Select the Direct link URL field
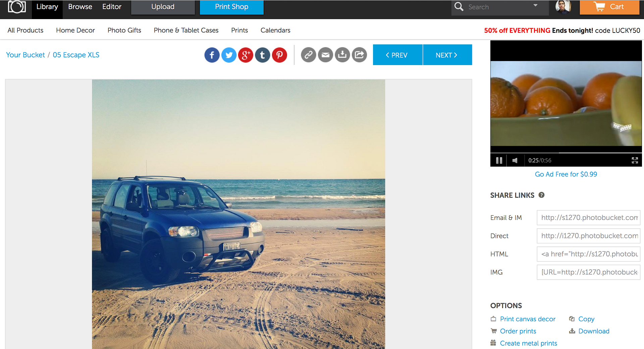 pyautogui.click(x=588, y=236)
